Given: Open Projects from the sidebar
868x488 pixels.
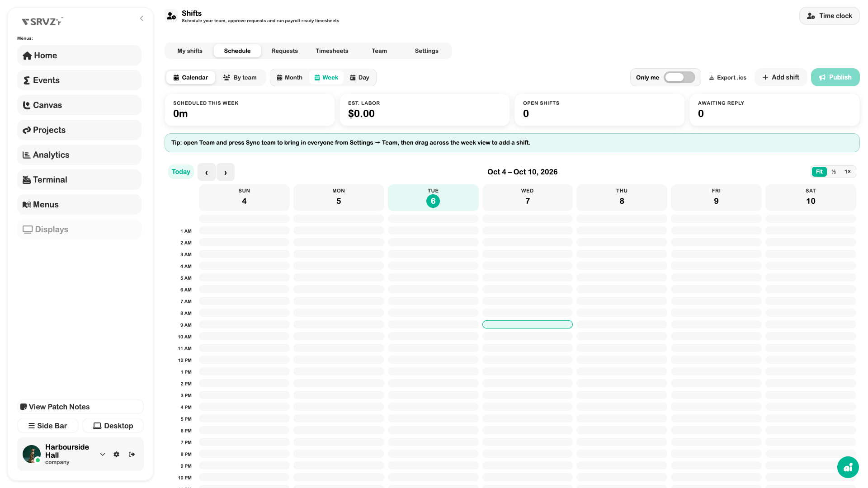Looking at the screenshot, I should click(79, 130).
